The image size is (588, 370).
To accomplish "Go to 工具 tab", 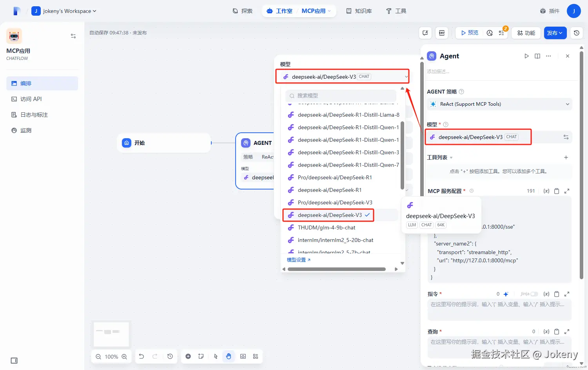I will click(396, 11).
